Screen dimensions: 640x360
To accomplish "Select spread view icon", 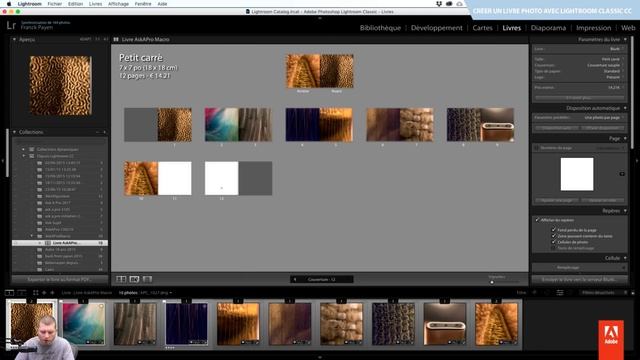I will pyautogui.click(x=134, y=279).
